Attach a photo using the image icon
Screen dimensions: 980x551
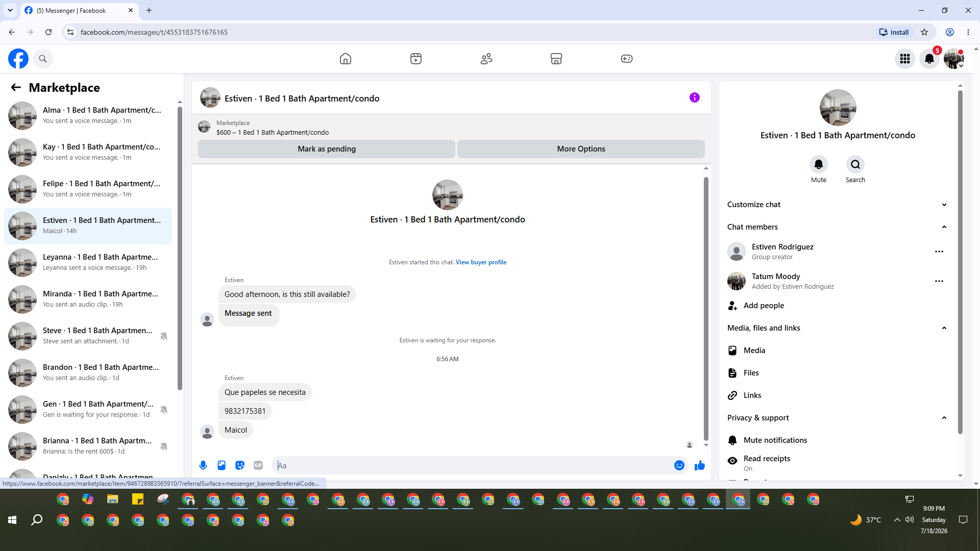click(x=222, y=465)
